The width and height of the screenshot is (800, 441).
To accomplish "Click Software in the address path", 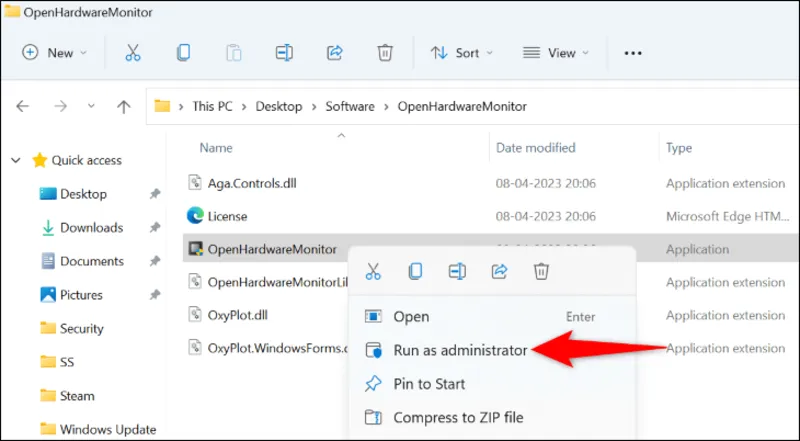I will coord(350,106).
